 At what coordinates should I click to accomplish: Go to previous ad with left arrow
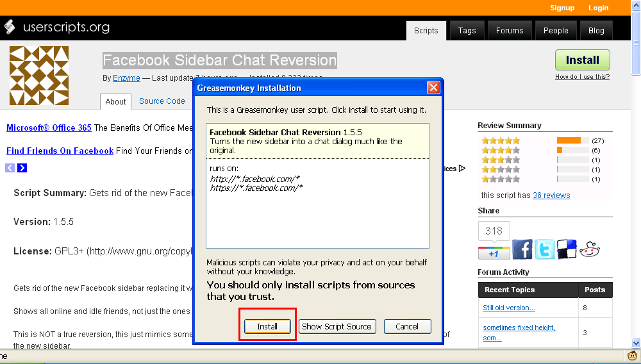10,168
